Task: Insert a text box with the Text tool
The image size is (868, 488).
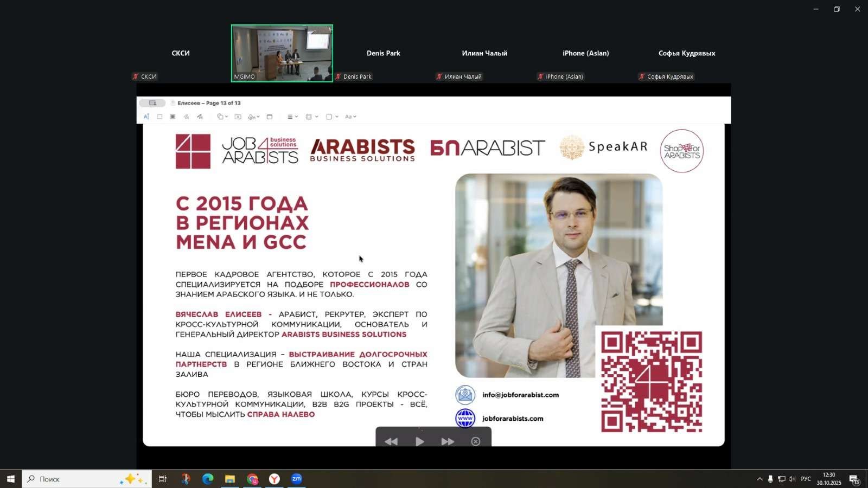Action: click(x=238, y=117)
